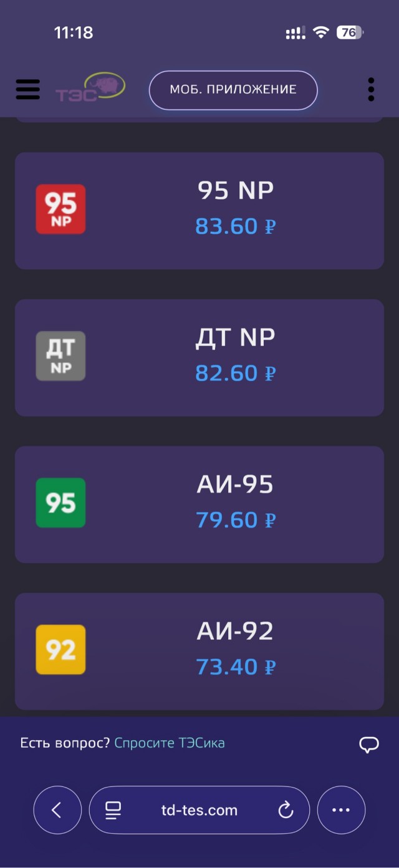Select the АИ-95 fuel title
The height and width of the screenshot is (868, 399).
pyautogui.click(x=235, y=485)
